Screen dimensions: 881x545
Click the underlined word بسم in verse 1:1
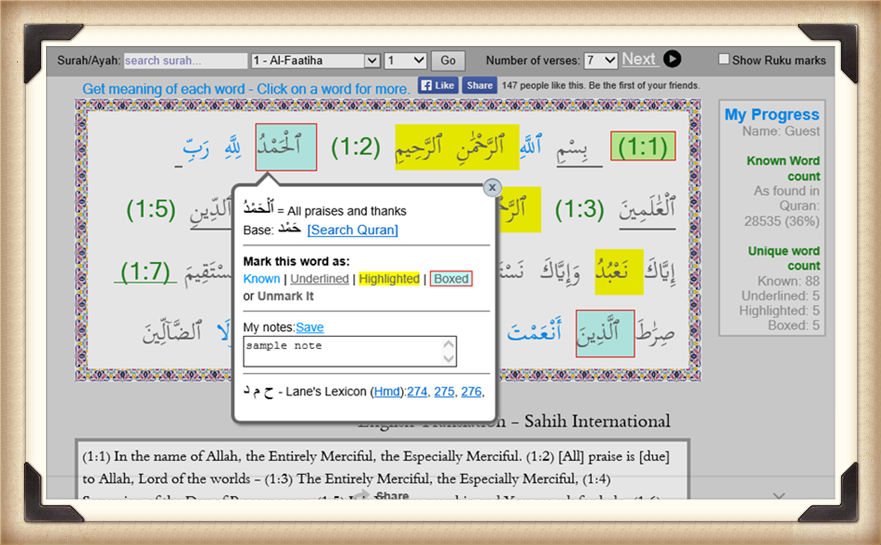tap(579, 149)
